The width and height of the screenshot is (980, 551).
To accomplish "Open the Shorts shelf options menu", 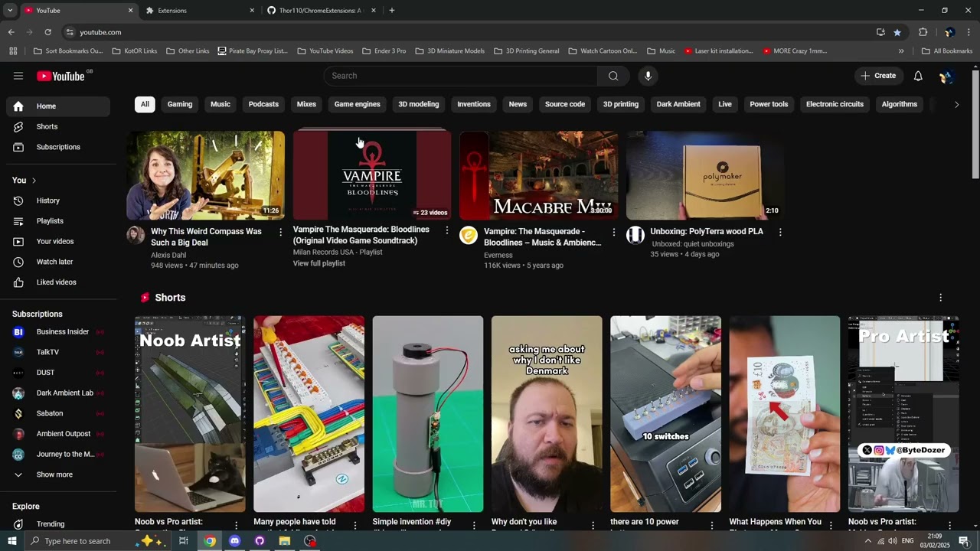I will click(x=941, y=298).
